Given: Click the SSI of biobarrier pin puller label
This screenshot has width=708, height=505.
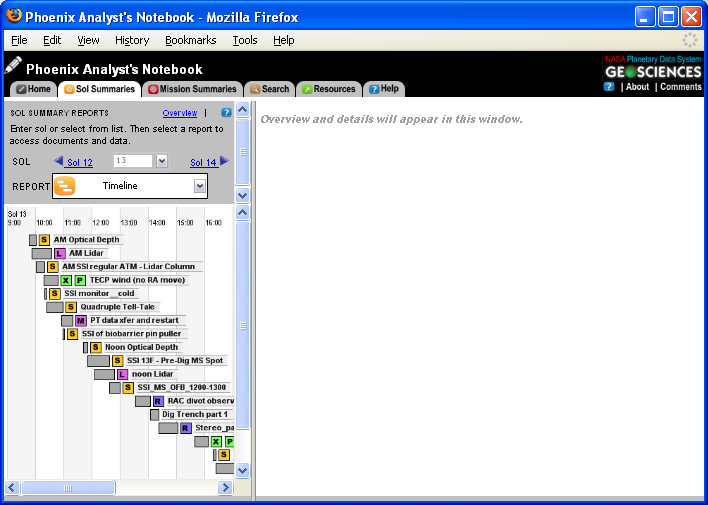Looking at the screenshot, I should pyautogui.click(x=131, y=334).
